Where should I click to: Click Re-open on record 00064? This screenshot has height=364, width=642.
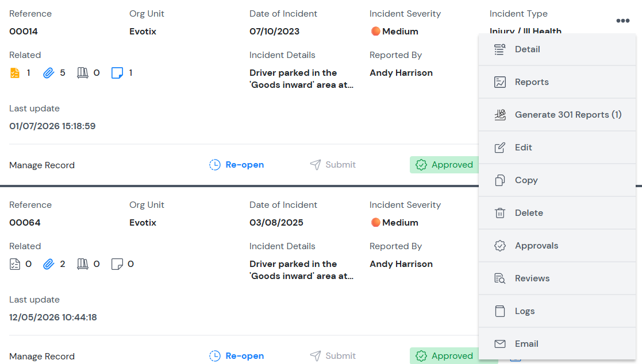tap(237, 356)
